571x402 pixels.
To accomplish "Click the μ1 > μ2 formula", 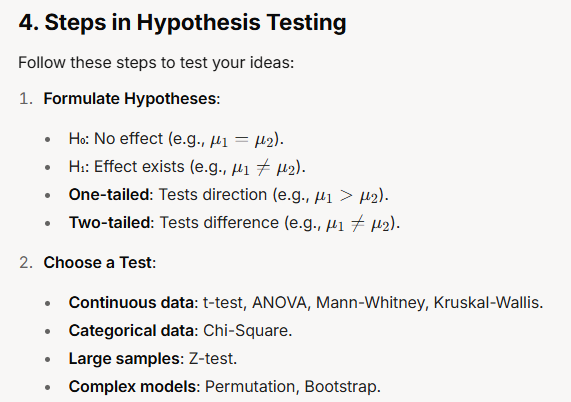I will [x=347, y=196].
